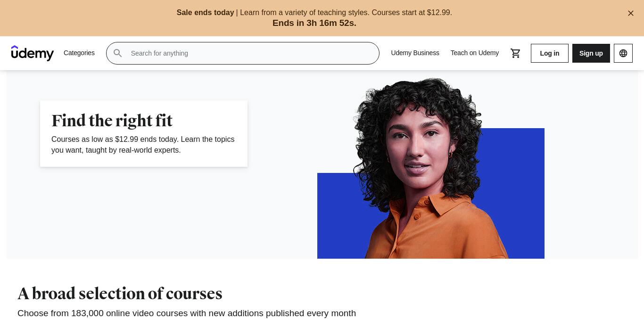Click the 'Courses as low as $12.99' text
Screen dimensions: 644x319
click(x=143, y=145)
